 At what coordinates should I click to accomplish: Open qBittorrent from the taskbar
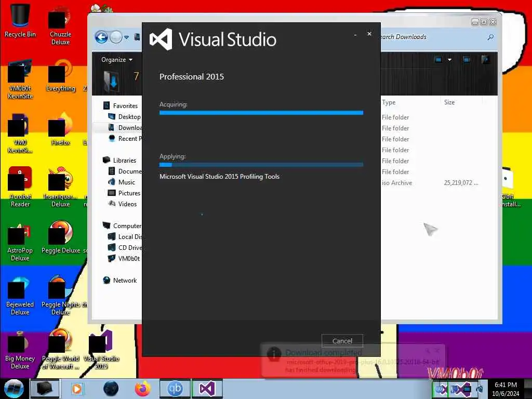175,389
